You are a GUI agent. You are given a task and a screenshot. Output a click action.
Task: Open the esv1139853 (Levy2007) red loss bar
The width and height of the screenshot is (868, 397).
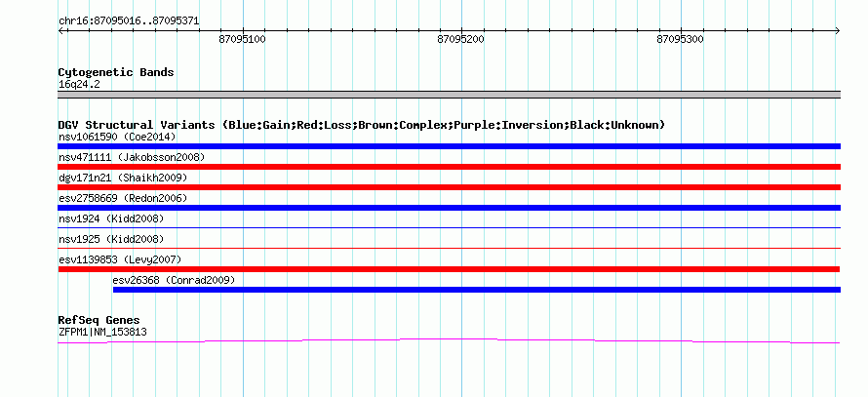coord(449,269)
